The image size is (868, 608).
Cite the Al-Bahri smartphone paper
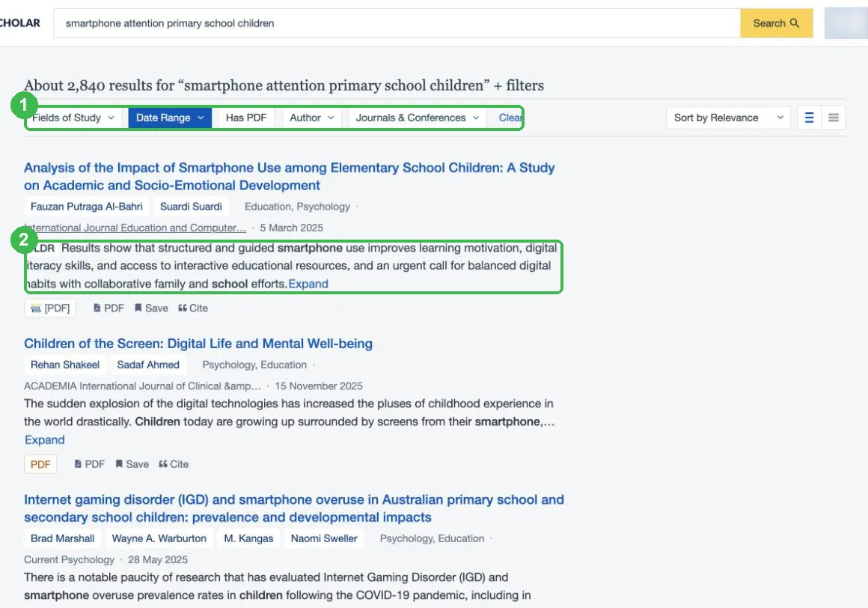(x=193, y=308)
